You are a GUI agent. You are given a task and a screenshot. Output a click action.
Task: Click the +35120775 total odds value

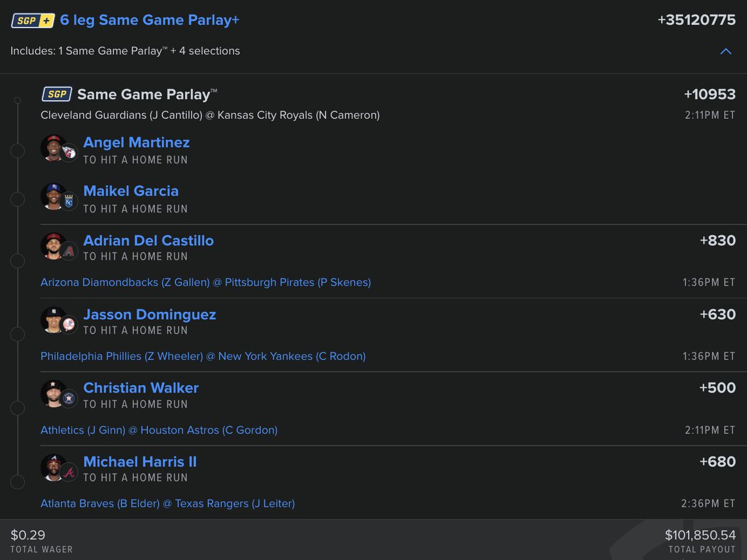(697, 20)
